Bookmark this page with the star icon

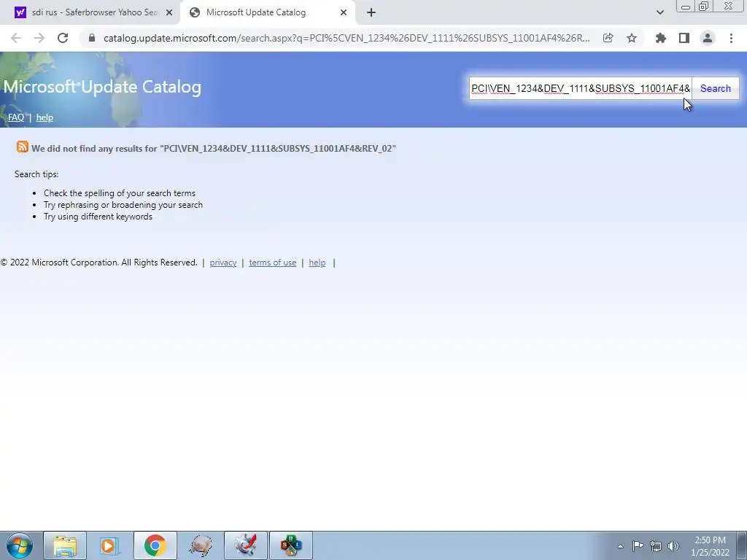(632, 38)
